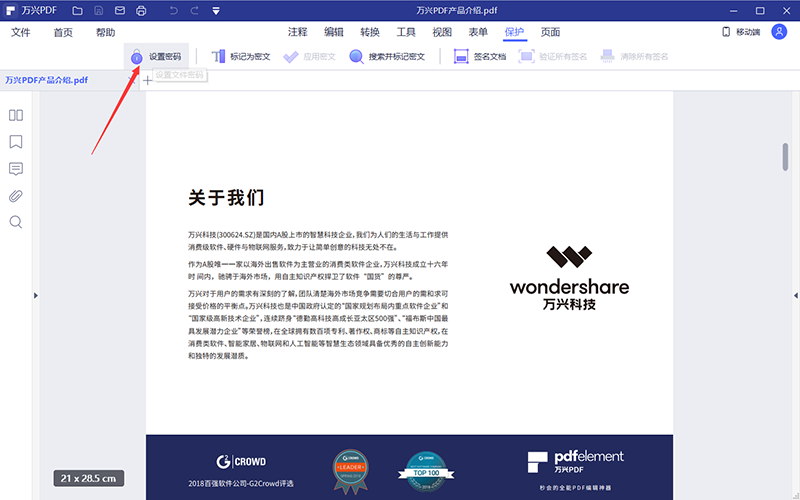Image resolution: width=800 pixels, height=500 pixels.
Task: Expand the left panel arrow
Action: tap(36, 295)
